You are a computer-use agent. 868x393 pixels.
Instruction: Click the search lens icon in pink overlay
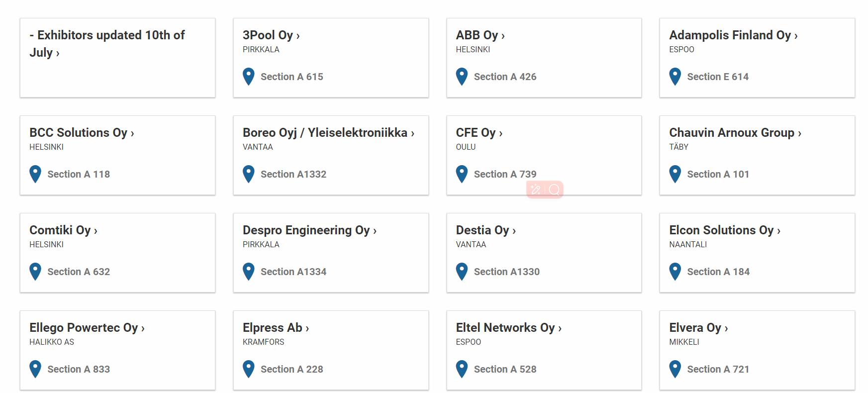coord(554,190)
